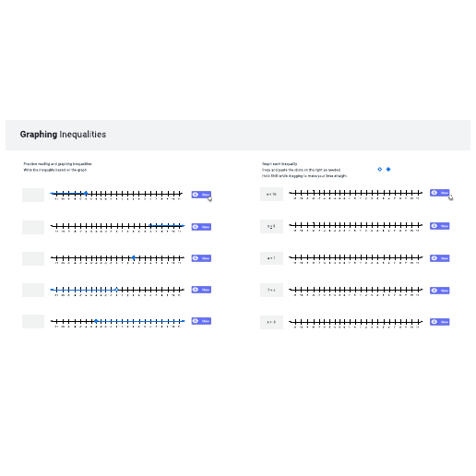The image size is (476, 476).
Task: Toggle Show button for fourth left number line
Action: click(201, 290)
